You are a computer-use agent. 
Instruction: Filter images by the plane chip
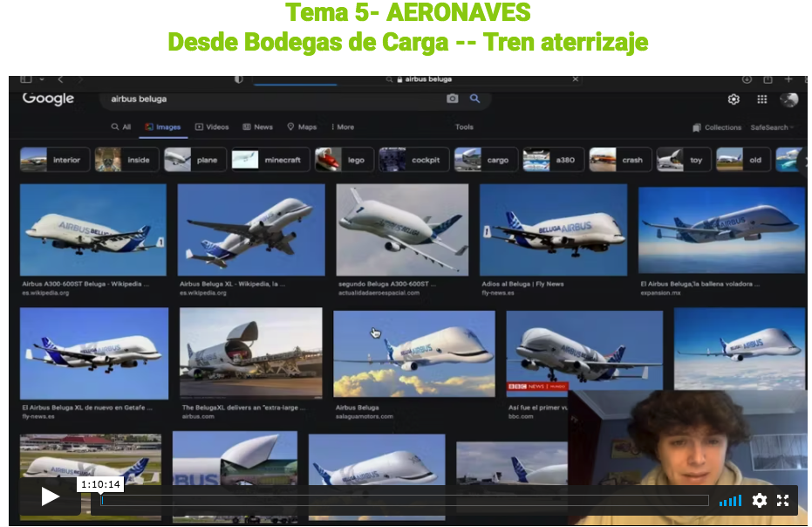[194, 160]
